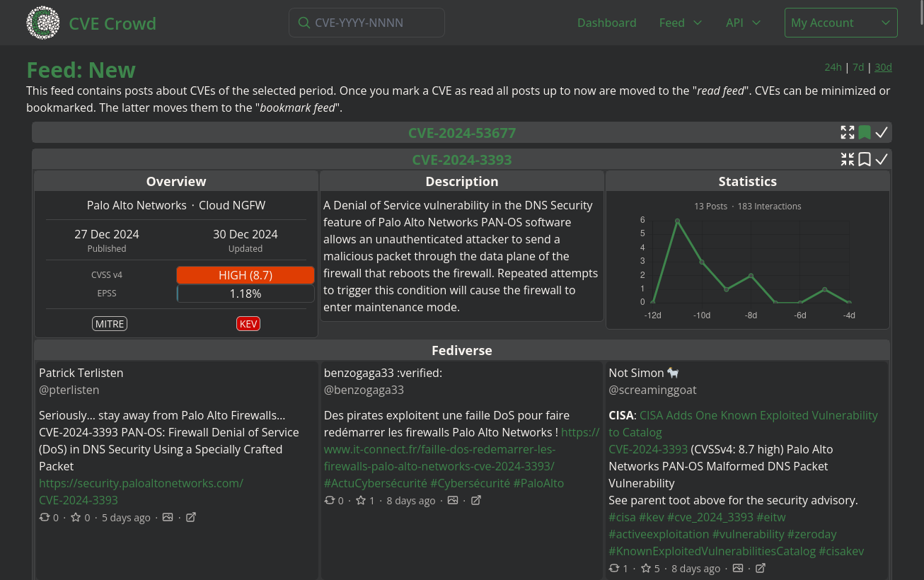The height and width of the screenshot is (580, 924).
Task: Click the #KnownExploitedVulnerabilitiesCatalog hashtag
Action: (x=712, y=551)
